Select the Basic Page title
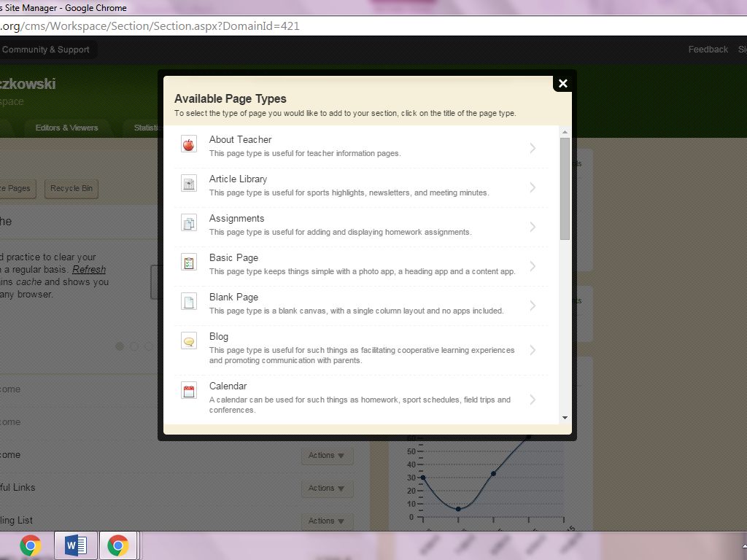Viewport: 747px width, 560px height. 233,257
